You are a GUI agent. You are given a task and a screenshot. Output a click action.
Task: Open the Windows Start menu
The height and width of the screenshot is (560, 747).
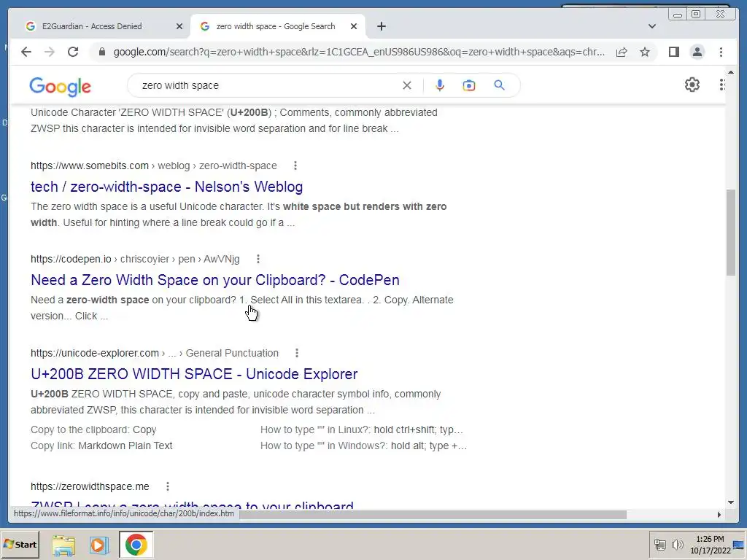coord(20,545)
